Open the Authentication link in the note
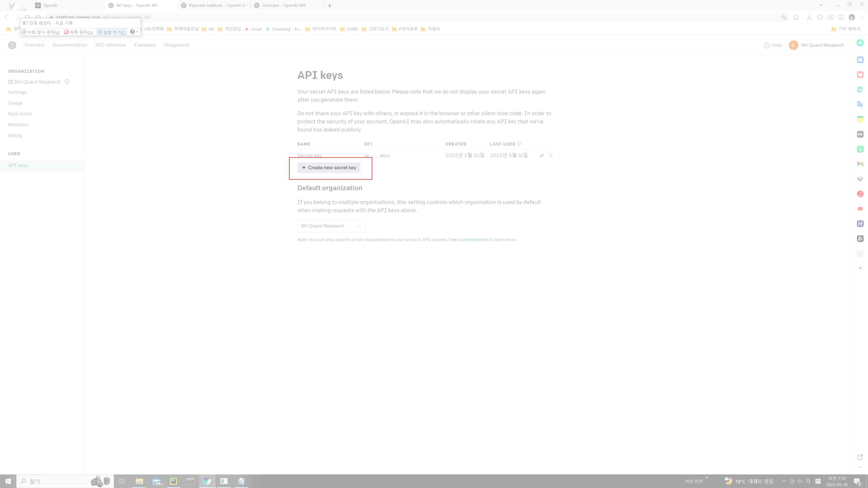Image resolution: width=868 pixels, height=488 pixels. pos(472,239)
